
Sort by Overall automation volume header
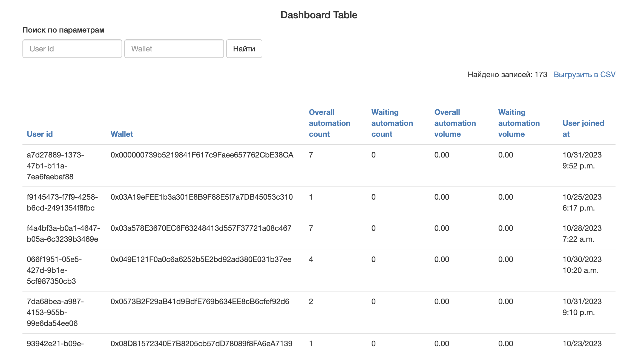455,123
